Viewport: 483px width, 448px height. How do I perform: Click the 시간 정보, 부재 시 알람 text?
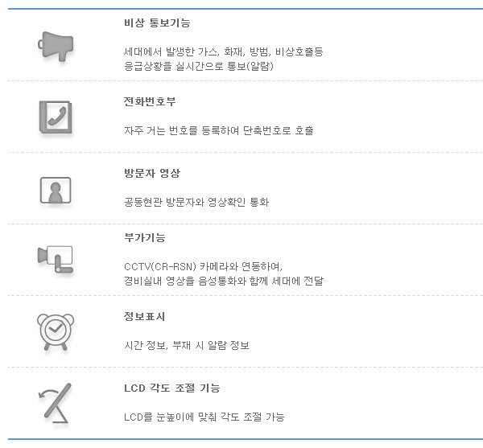(187, 345)
